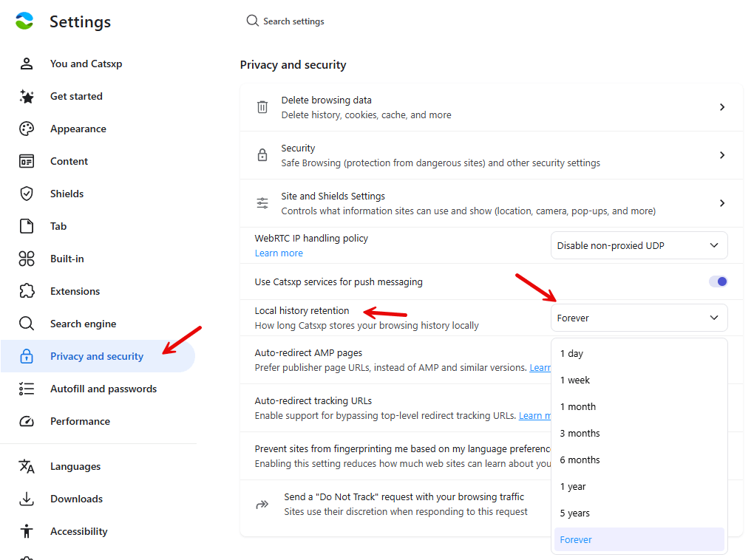Click the trash can icon for Delete browsing data
754x560 pixels.
[x=262, y=106]
